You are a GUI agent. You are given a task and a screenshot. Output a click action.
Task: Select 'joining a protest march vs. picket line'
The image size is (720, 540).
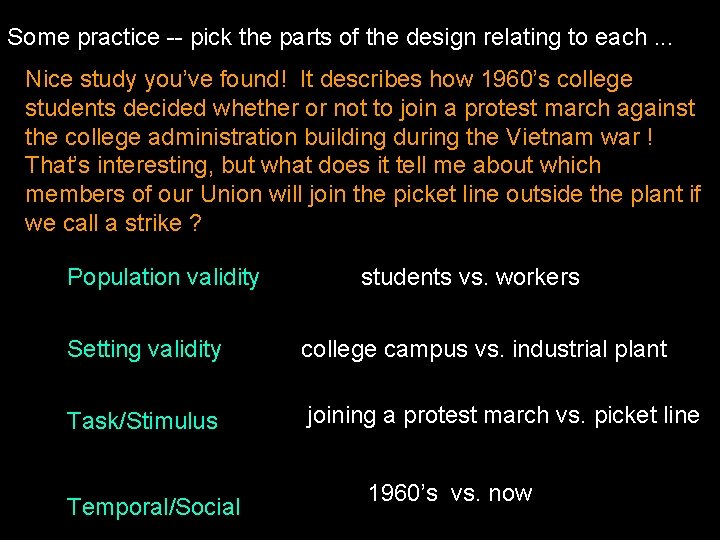pyautogui.click(x=503, y=415)
